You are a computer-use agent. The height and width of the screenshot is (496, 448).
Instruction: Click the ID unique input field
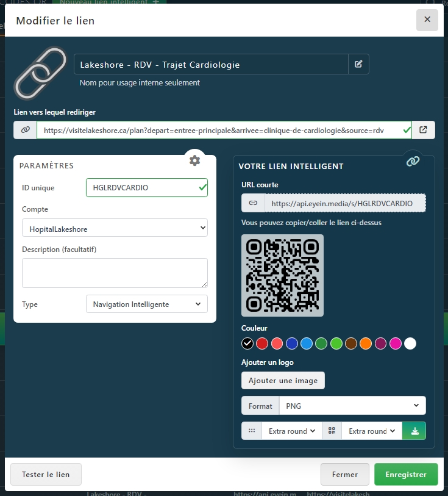pos(146,188)
